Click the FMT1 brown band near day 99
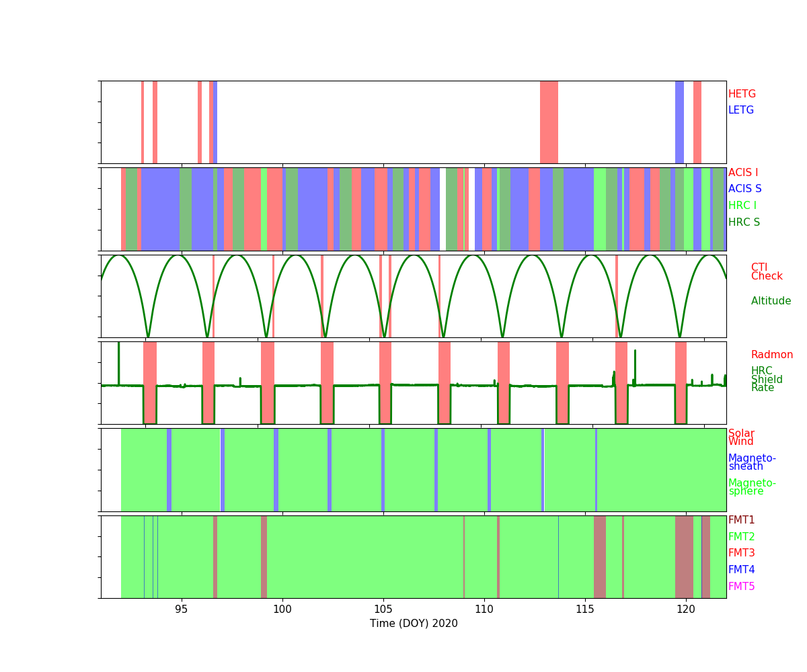Viewport: 807px width, 672px height. tap(264, 556)
